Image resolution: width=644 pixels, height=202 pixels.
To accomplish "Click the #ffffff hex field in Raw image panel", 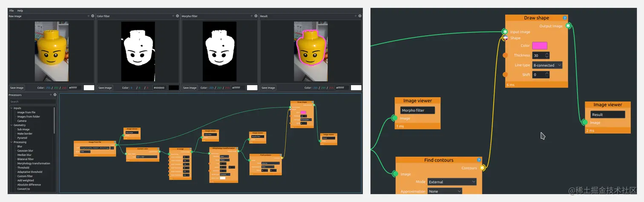I will pyautogui.click(x=75, y=88).
